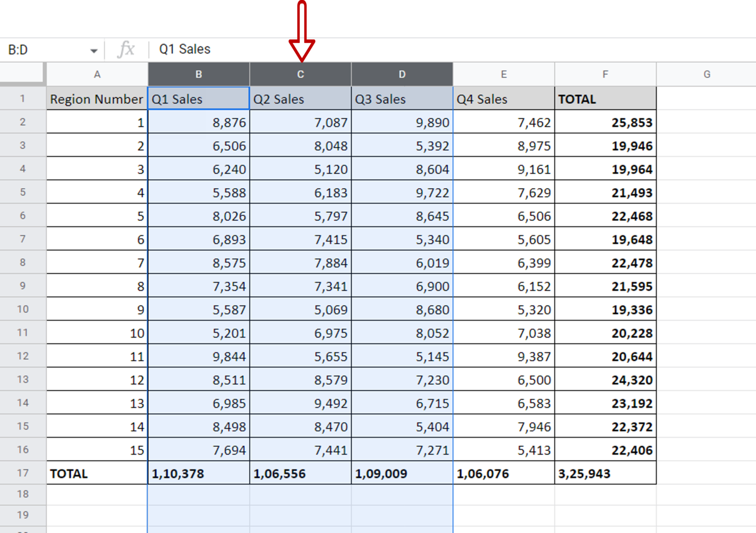
Task: Select row 10 header
Action: (x=22, y=309)
